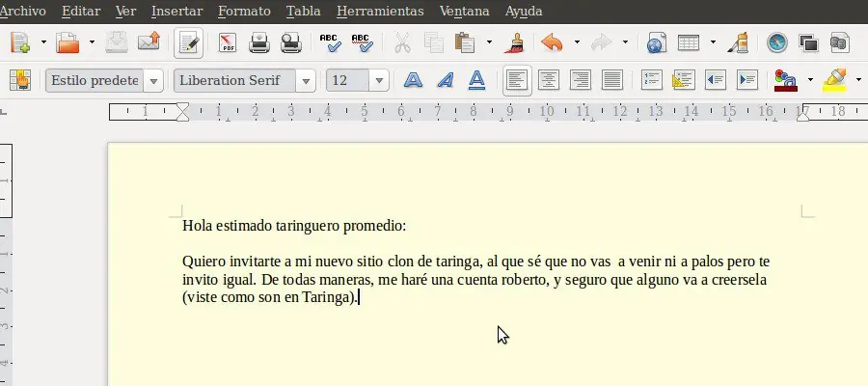868x386 pixels.
Task: Show the Draw Functions toolbar icon
Action: point(738,42)
